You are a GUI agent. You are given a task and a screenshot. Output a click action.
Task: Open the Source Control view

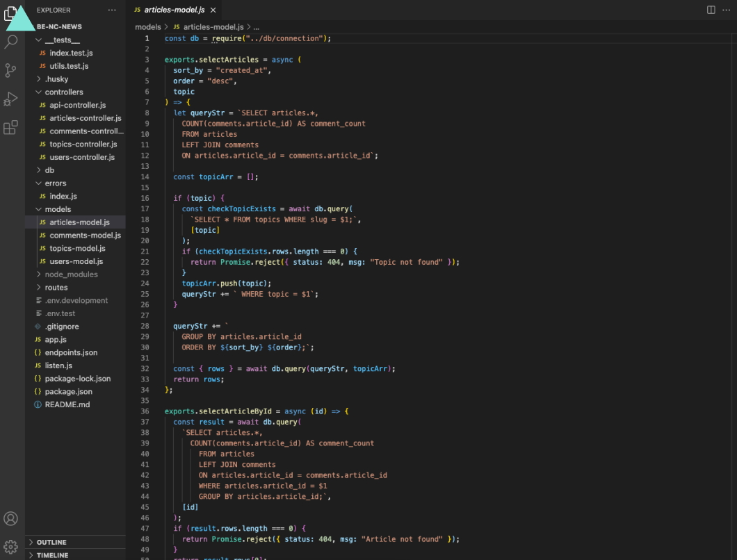(11, 69)
